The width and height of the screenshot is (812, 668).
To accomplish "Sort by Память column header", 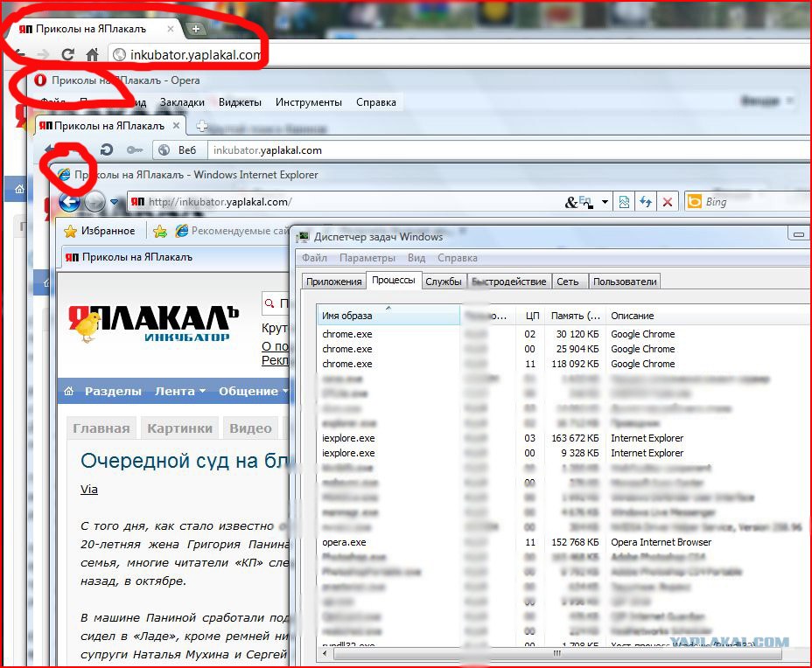I will tap(576, 316).
